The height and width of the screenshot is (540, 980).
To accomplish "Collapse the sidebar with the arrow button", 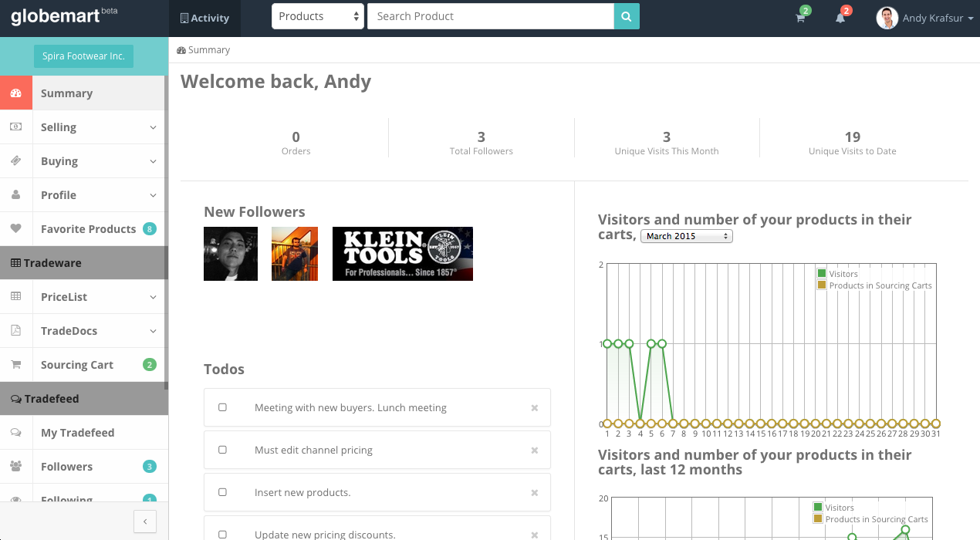I will (x=145, y=521).
